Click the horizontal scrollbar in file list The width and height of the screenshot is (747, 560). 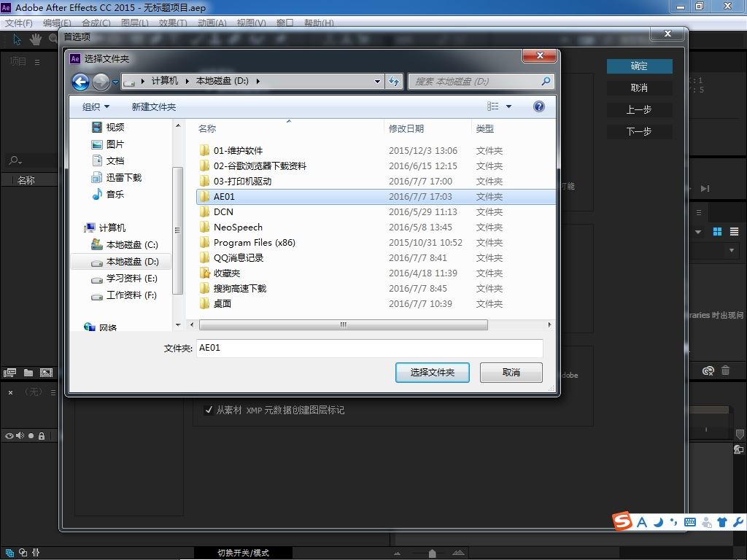point(344,324)
